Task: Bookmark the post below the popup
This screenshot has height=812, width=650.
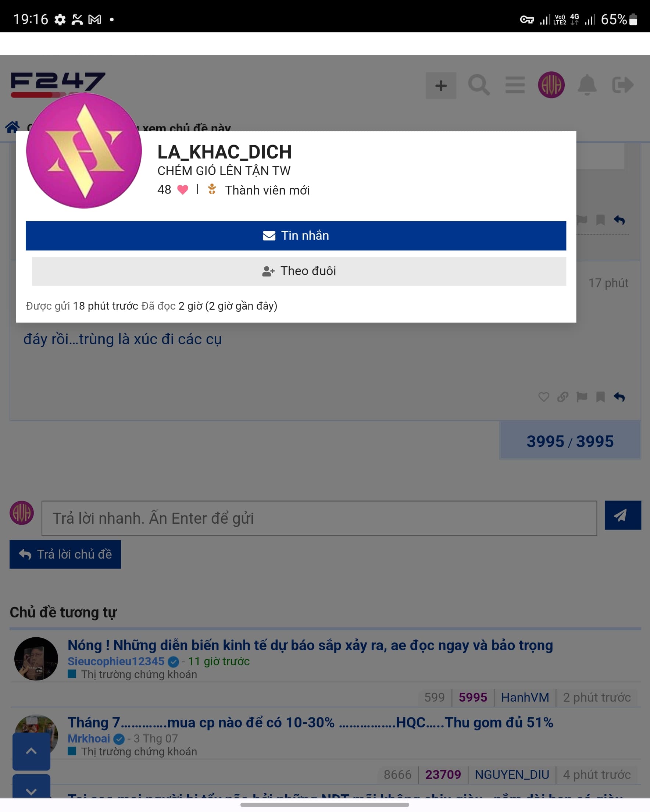Action: pyautogui.click(x=600, y=397)
